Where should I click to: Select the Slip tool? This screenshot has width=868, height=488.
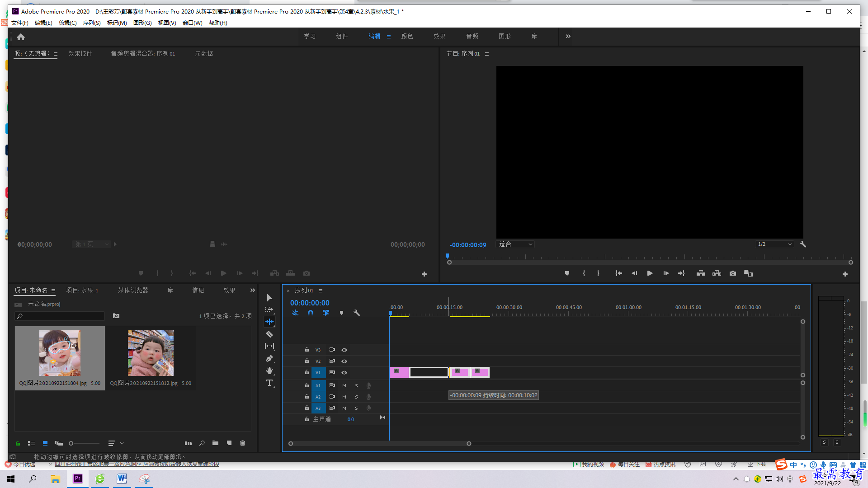[269, 346]
